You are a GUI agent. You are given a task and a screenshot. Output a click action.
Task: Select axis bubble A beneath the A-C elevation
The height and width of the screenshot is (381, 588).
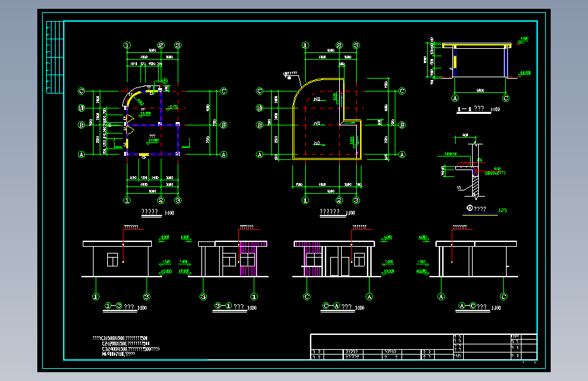441,297
